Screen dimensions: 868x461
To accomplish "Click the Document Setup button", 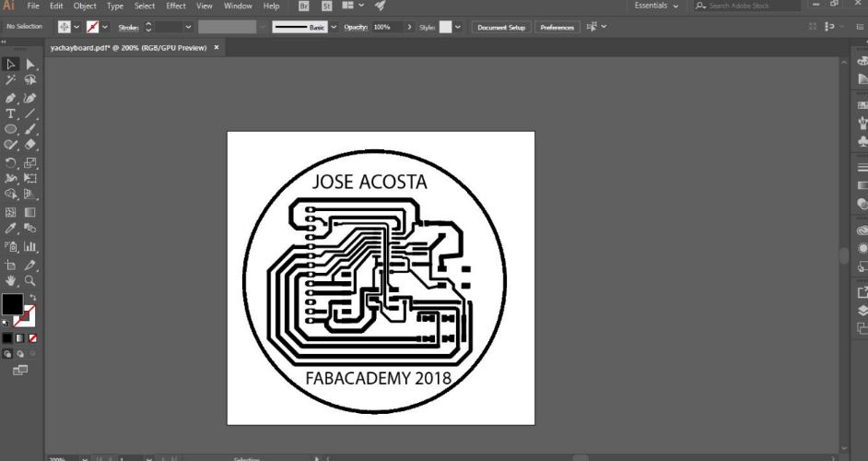I will pos(501,27).
